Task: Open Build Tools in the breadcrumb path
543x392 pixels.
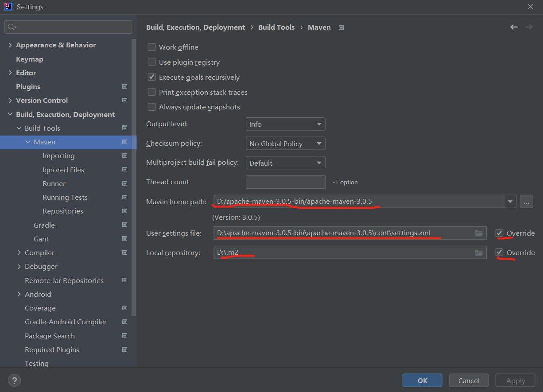Action: tap(276, 27)
